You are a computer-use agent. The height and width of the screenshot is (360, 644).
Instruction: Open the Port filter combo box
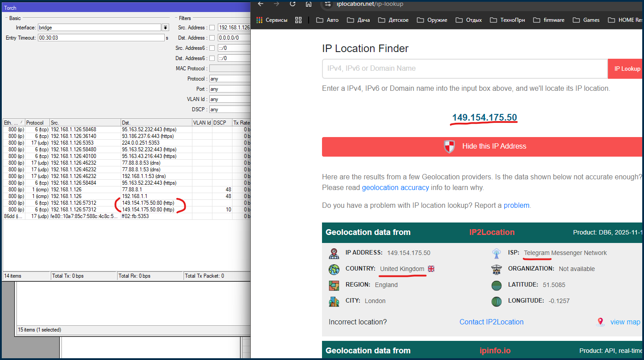coord(230,89)
